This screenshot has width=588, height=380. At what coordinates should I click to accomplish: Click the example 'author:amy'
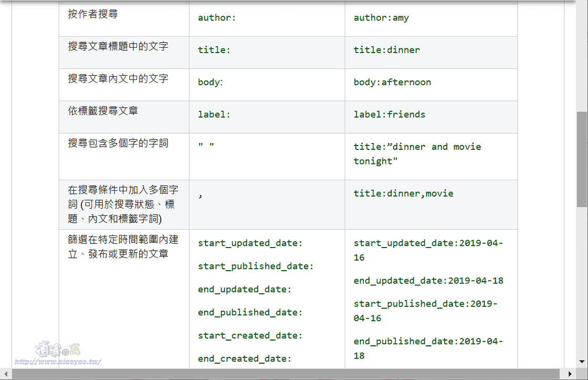click(381, 18)
